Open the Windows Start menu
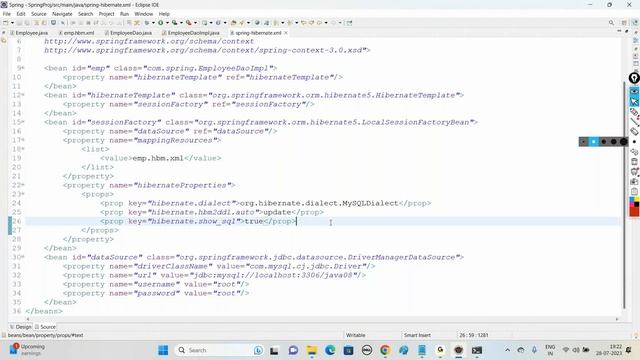This screenshot has height=360, width=640. pos(163,350)
